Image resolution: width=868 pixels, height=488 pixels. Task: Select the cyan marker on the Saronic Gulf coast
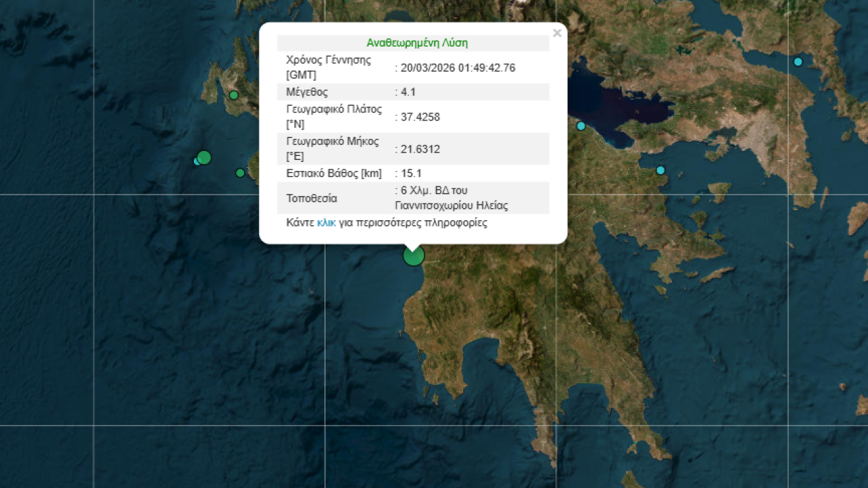(660, 170)
